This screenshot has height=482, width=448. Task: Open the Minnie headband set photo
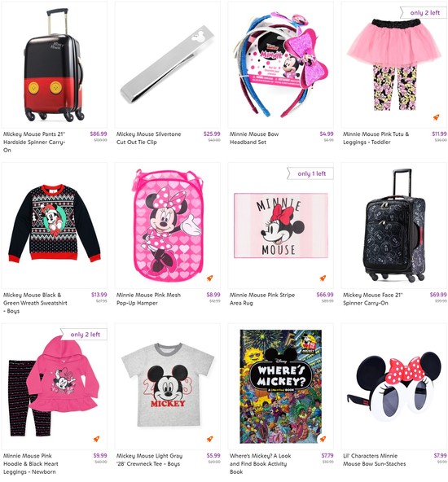(280, 65)
